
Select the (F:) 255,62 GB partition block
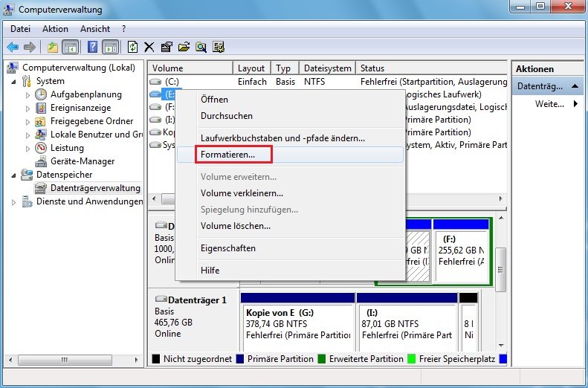click(461, 250)
